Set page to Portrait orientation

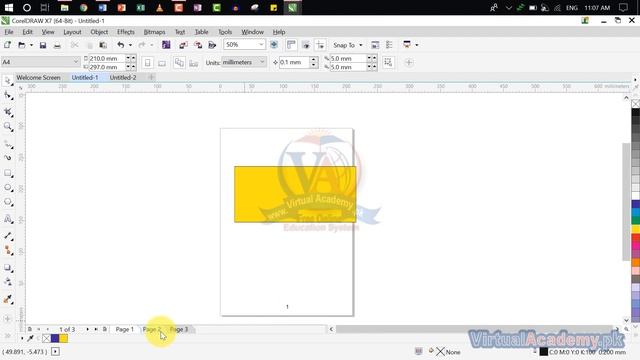pos(148,63)
